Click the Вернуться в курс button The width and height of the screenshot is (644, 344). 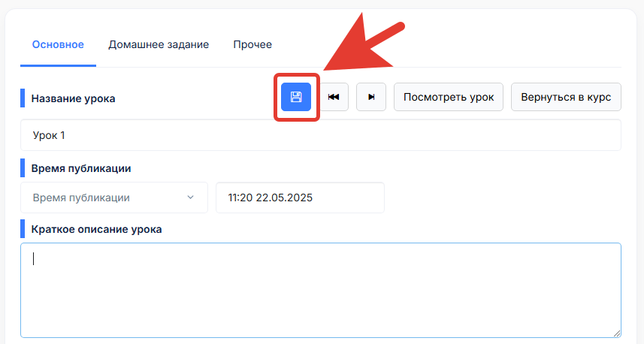pyautogui.click(x=566, y=97)
